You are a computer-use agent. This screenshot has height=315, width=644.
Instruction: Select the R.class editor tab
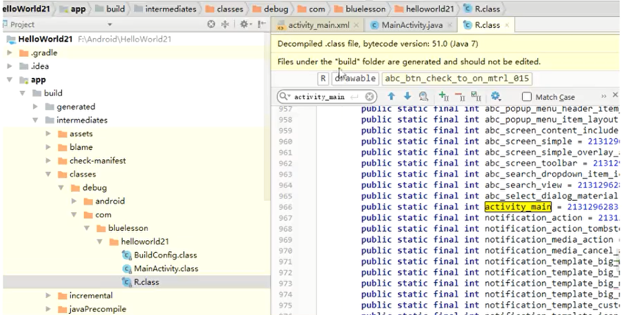487,25
